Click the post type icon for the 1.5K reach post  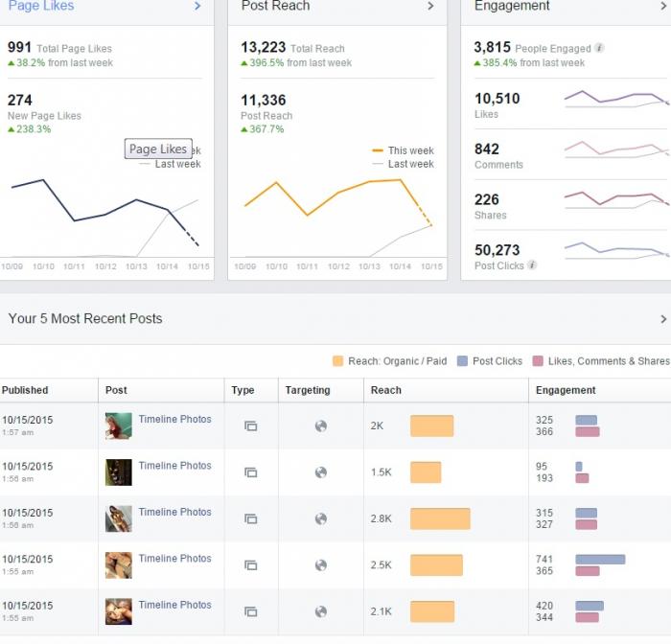[251, 472]
